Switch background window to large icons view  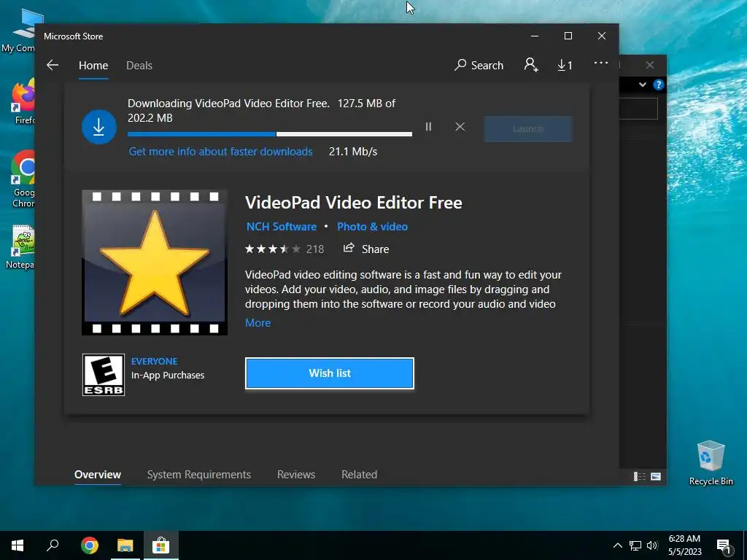click(656, 476)
